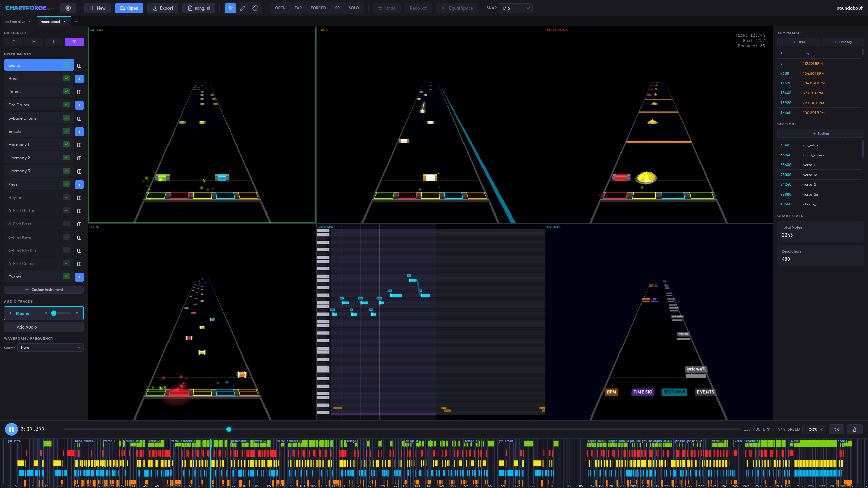The height and width of the screenshot is (488, 868).
Task: Enable the 6-Fret Guitar instrument checkbox
Action: 66,210
